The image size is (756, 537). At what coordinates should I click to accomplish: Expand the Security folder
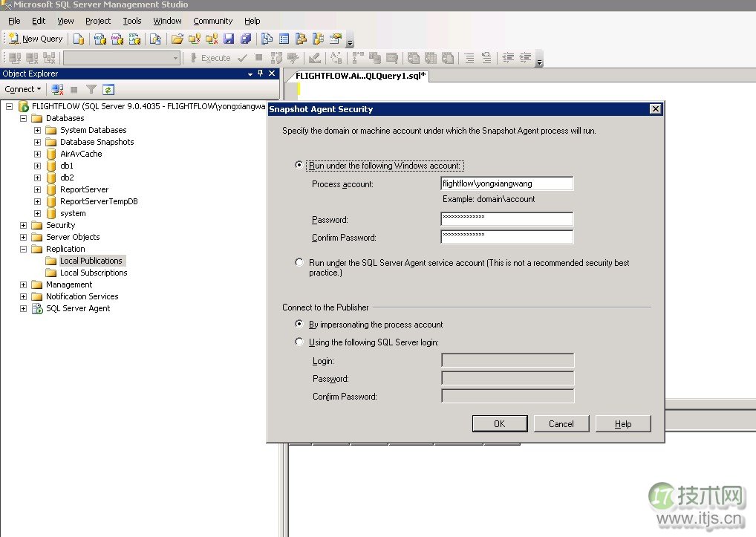[x=23, y=225]
